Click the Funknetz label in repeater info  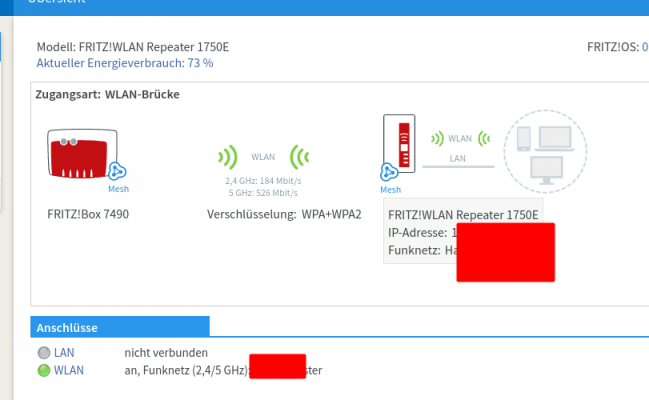click(414, 250)
